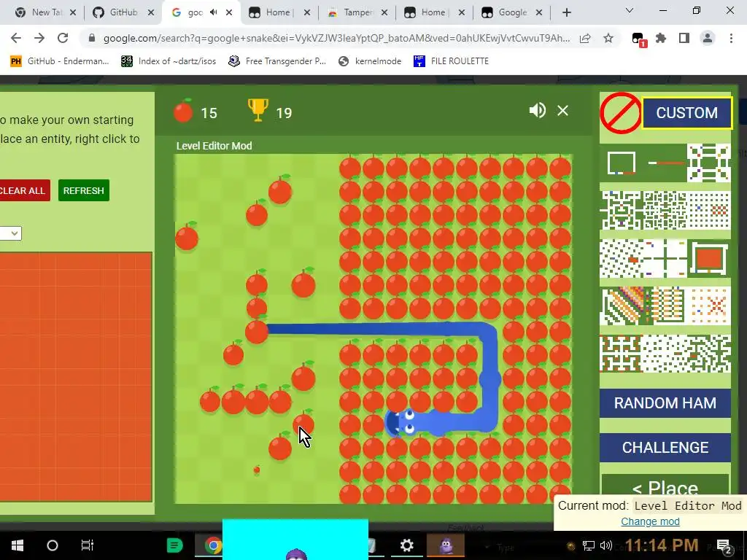Go back with the browser back arrow
The width and height of the screenshot is (747, 560).
tap(16, 38)
